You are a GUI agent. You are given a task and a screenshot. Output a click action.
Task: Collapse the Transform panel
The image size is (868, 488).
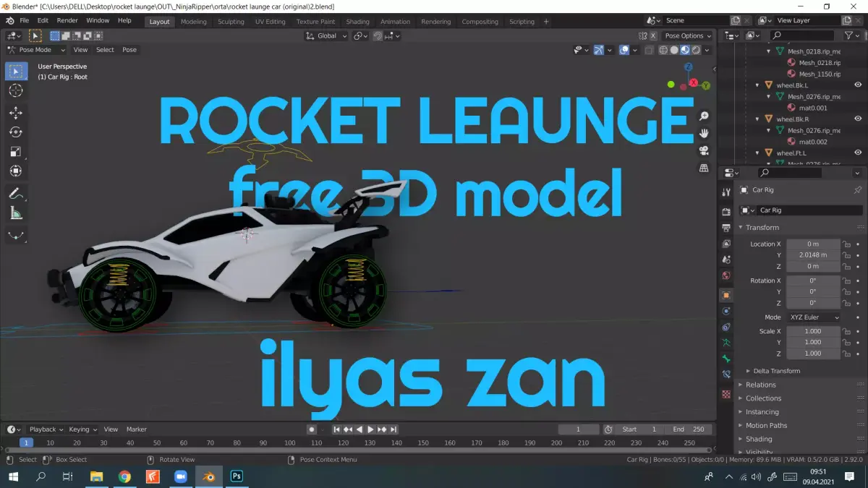coord(762,227)
